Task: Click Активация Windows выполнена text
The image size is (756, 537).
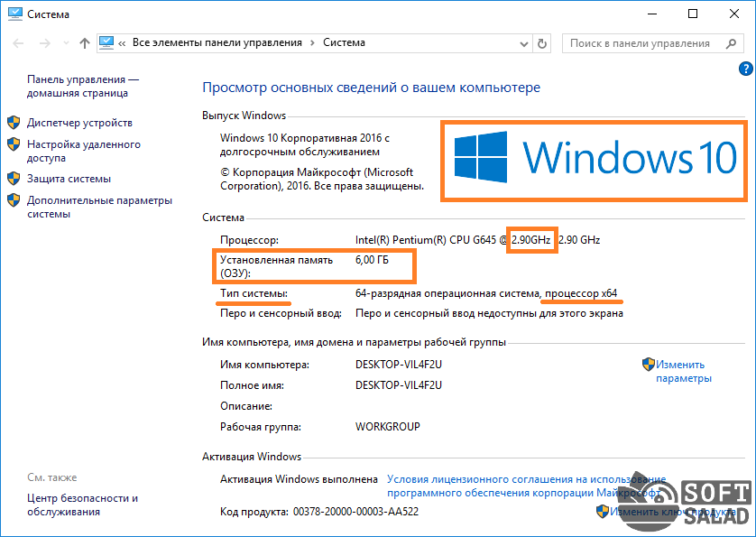Action: click(x=299, y=479)
